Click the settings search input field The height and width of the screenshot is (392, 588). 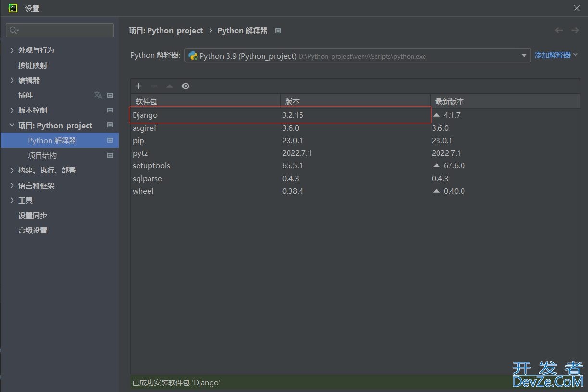60,30
